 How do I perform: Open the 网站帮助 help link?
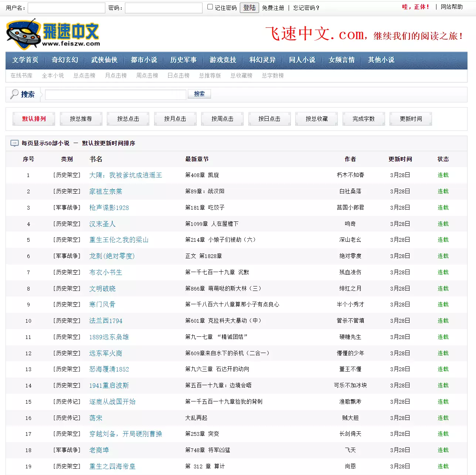[x=452, y=7]
